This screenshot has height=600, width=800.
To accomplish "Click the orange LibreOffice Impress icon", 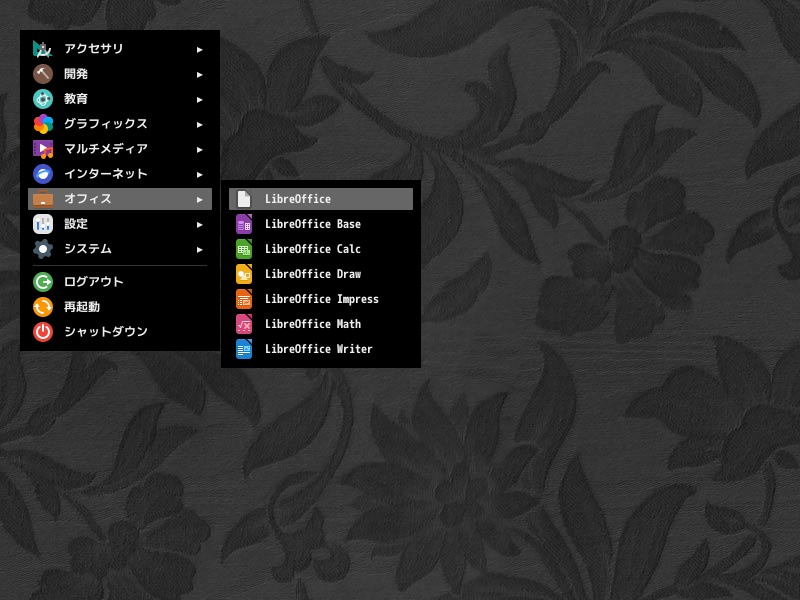I will pyautogui.click(x=244, y=299).
